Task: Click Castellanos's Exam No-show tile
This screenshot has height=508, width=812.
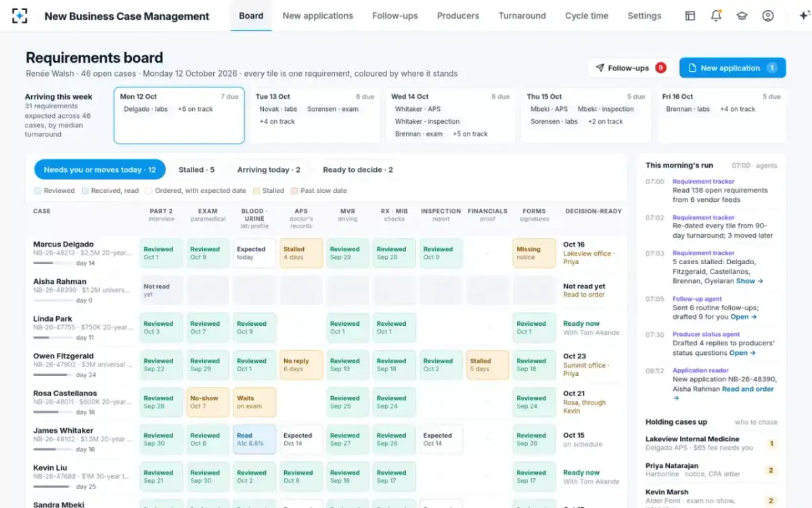Action: (x=208, y=402)
